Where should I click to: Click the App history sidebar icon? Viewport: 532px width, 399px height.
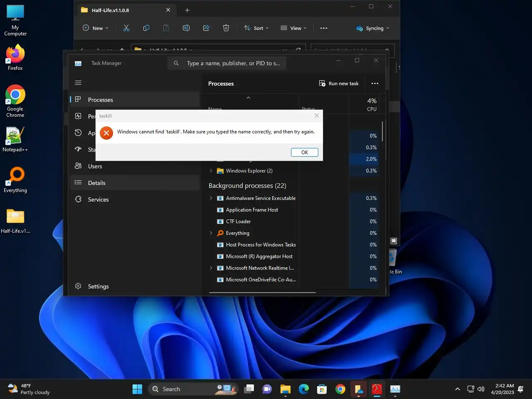click(x=78, y=133)
